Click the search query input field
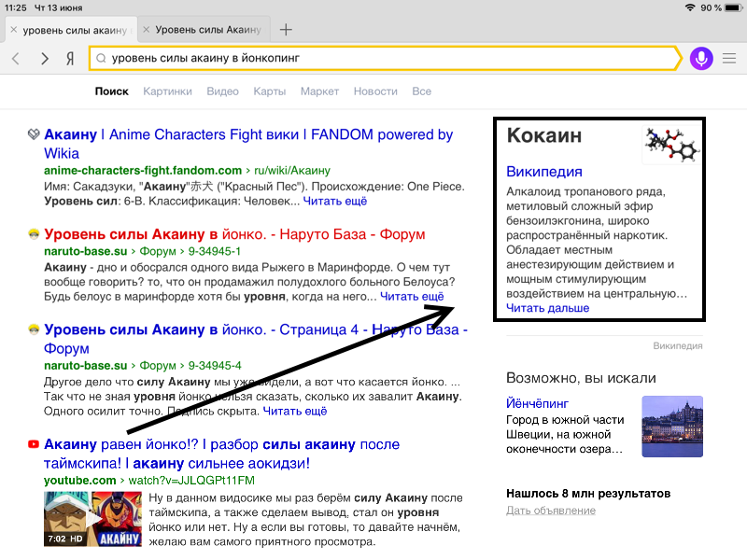Screen dimensions: 747x560 point(384,58)
